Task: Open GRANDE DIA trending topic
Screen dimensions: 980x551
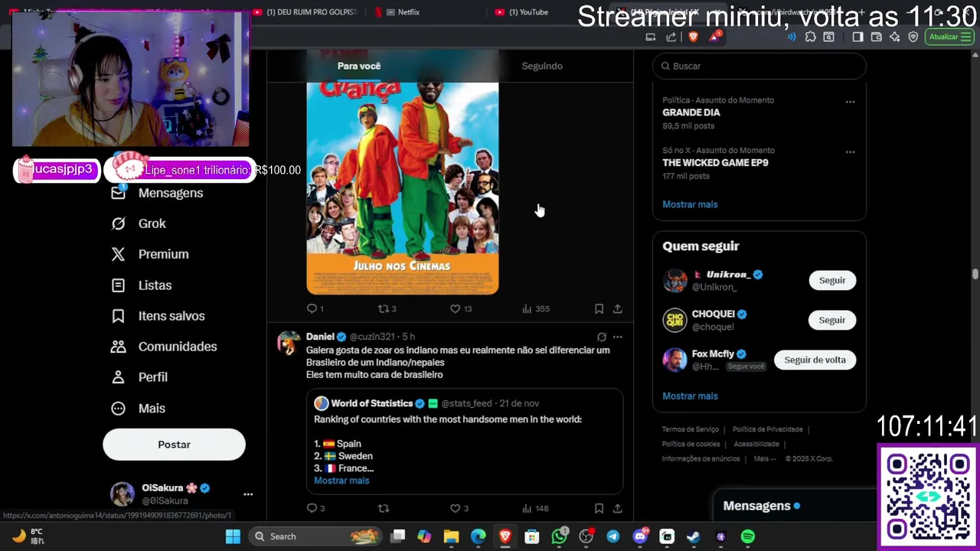Action: tap(691, 112)
